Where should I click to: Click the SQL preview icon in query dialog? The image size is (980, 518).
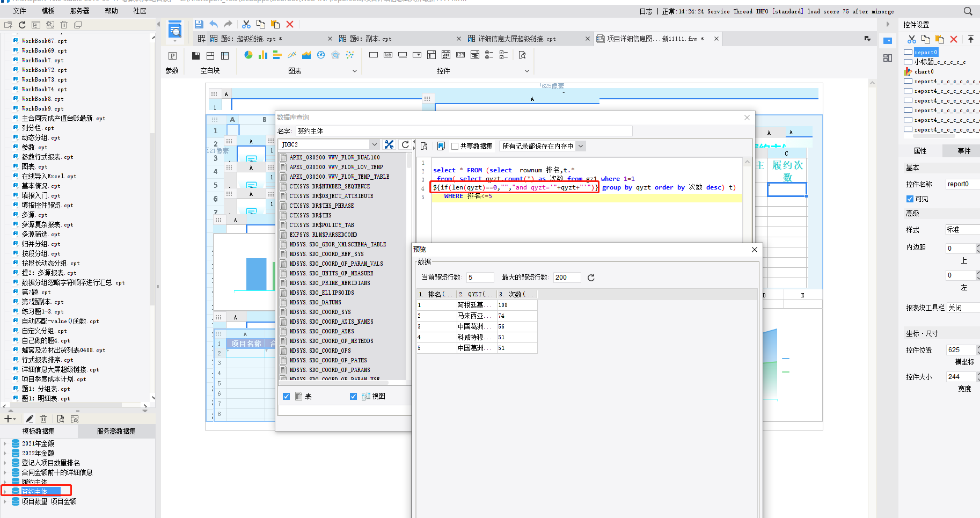(424, 146)
